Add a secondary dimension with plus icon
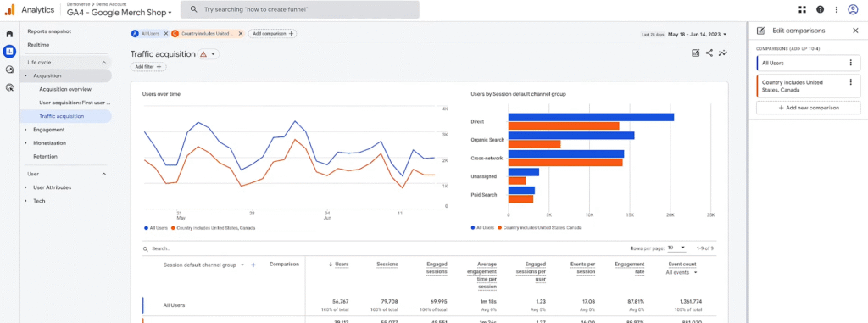 pos(253,265)
